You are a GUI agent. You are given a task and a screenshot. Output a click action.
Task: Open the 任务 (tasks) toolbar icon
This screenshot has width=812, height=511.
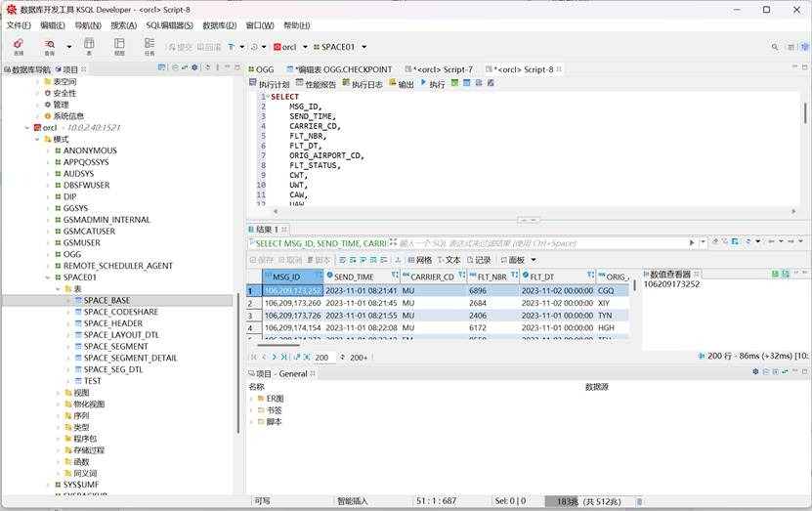pos(150,46)
